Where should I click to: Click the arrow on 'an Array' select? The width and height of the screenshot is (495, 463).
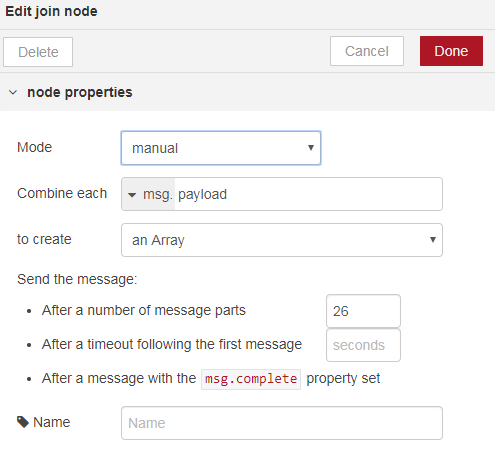(433, 240)
